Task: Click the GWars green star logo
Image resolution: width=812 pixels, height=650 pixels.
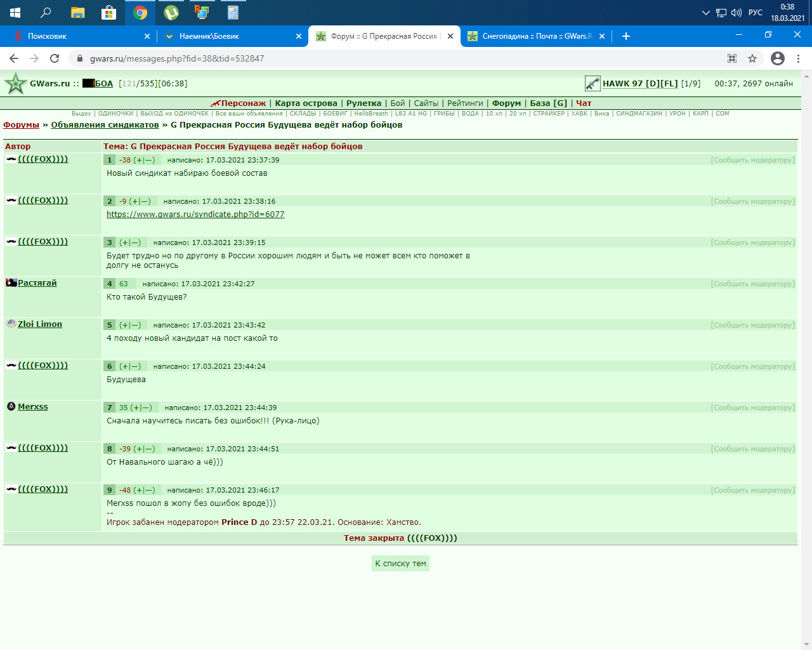Action: 15,83
